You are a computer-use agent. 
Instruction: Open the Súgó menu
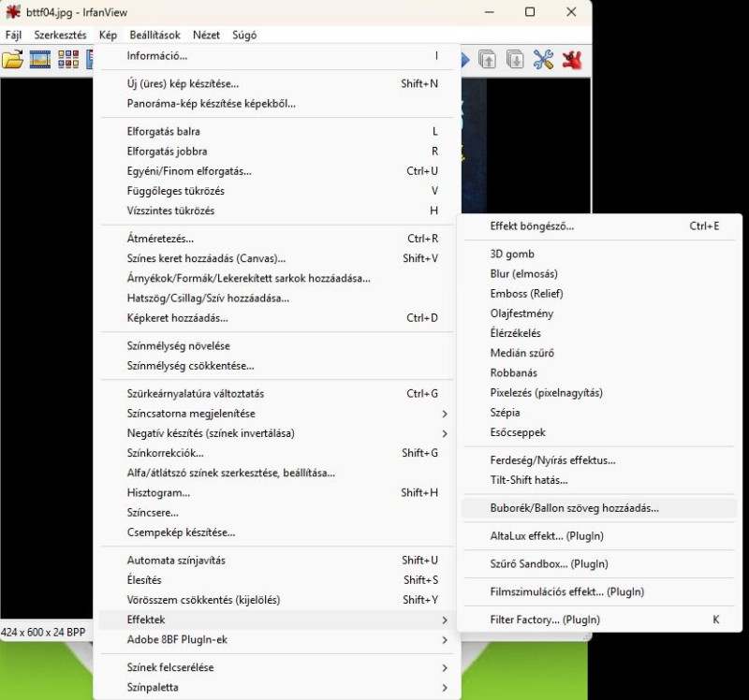pyautogui.click(x=244, y=35)
